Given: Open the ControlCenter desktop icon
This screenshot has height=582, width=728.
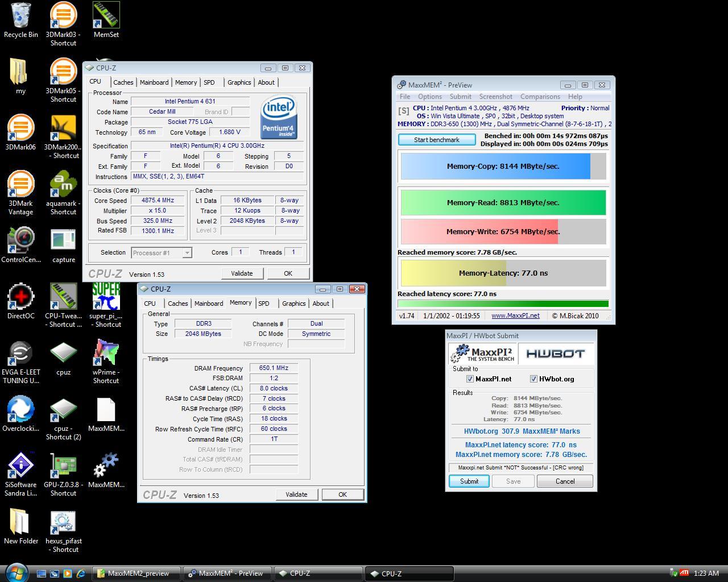Looking at the screenshot, I should [x=21, y=245].
